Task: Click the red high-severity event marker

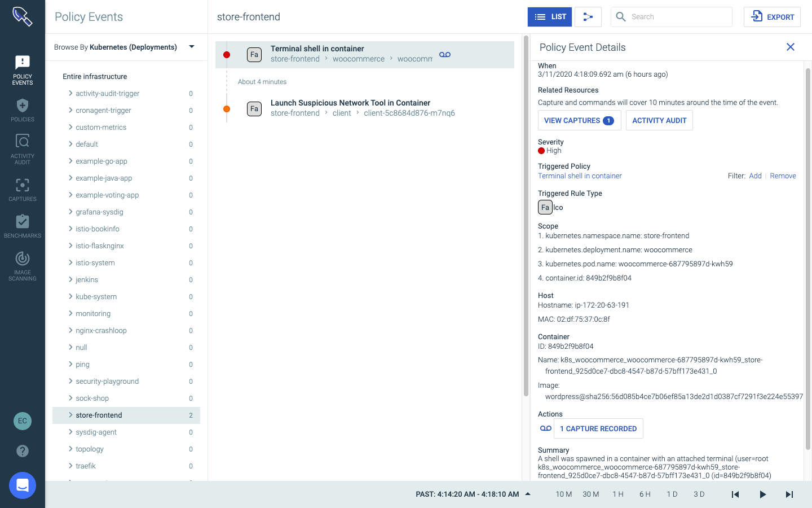Action: 227,55
